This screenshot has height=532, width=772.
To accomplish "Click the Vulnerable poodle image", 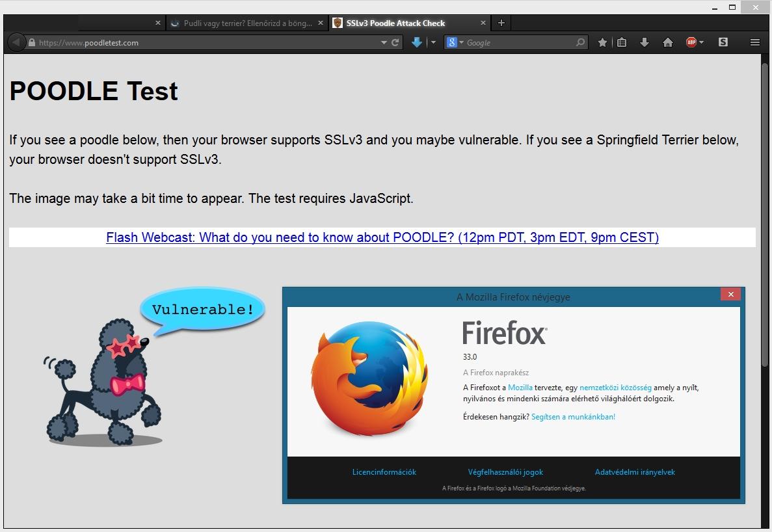I will [153, 367].
